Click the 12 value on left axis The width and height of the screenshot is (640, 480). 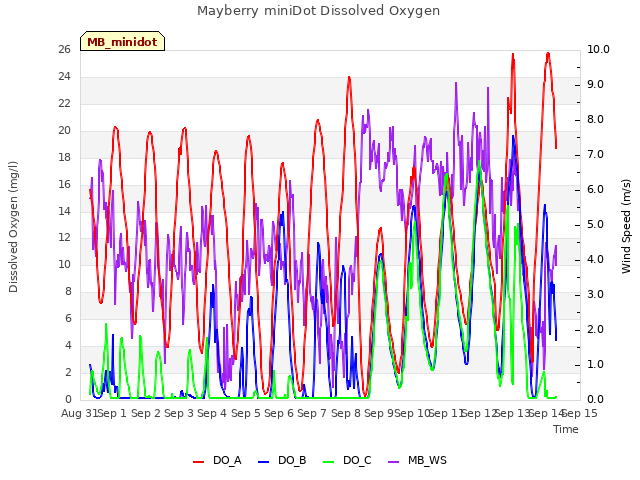(x=64, y=237)
